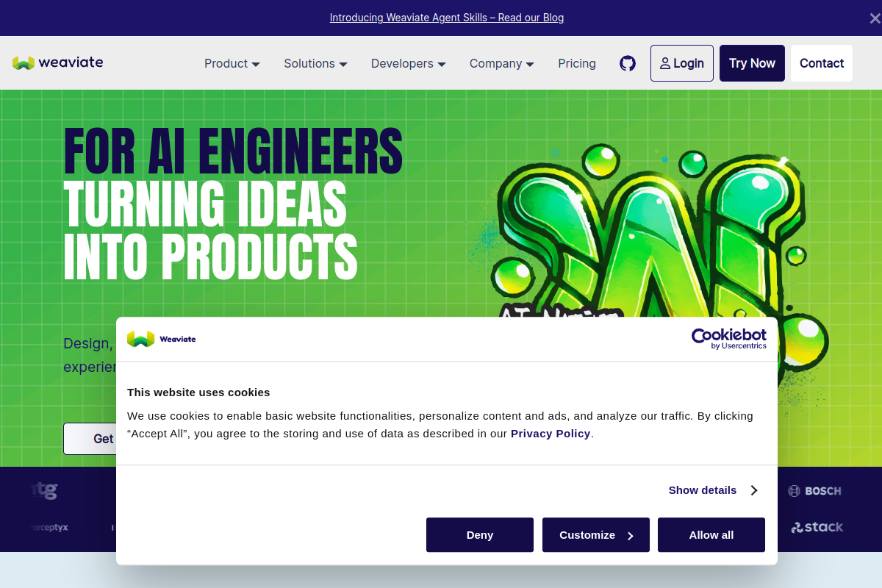The image size is (882, 588).
Task: Open the Privacy Policy link
Action: 551,434
